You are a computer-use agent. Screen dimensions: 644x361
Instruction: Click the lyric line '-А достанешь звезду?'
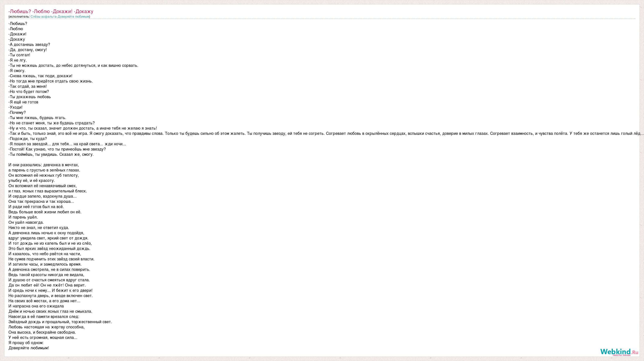coord(29,44)
